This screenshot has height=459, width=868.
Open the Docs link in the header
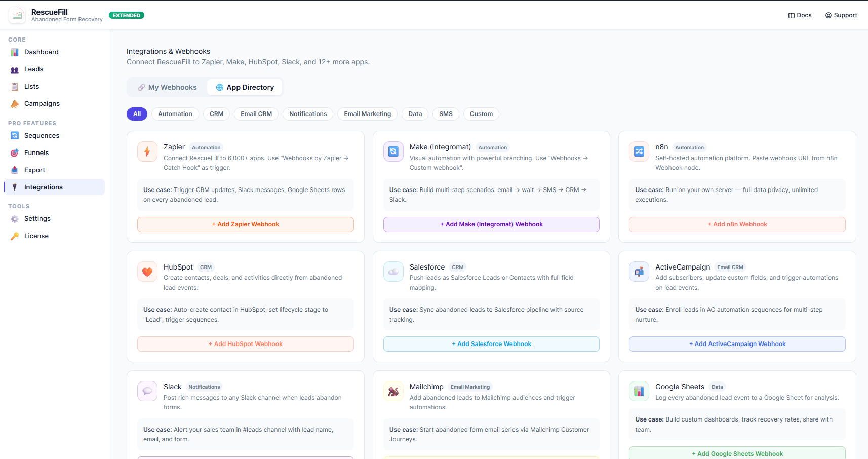[x=800, y=15]
